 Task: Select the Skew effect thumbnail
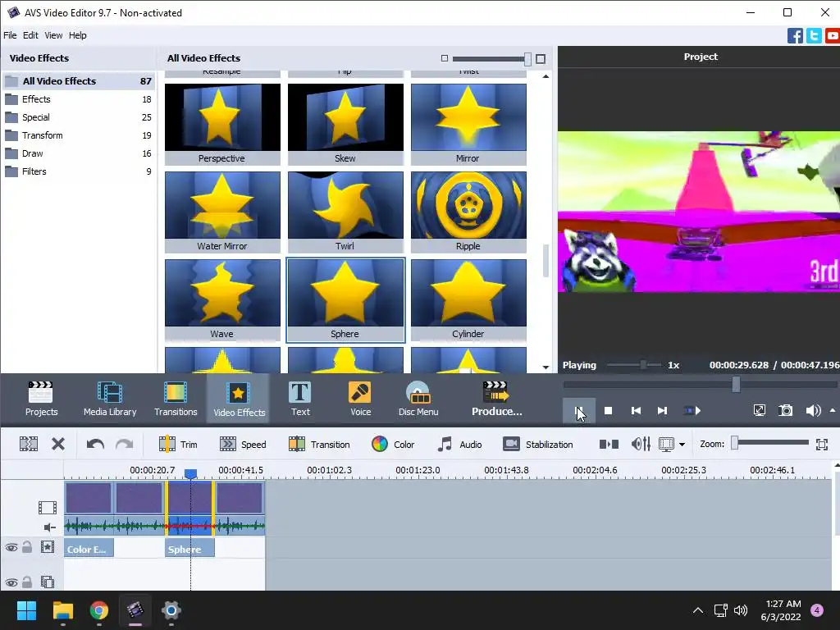click(x=345, y=124)
